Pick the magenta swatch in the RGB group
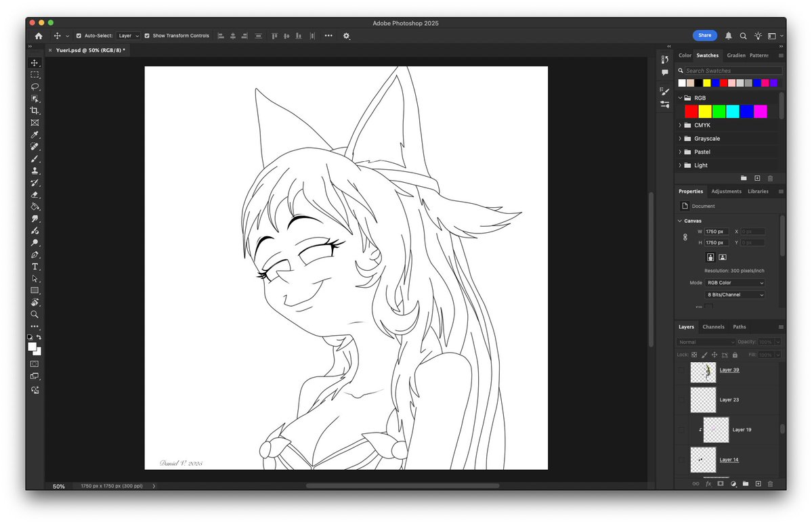The height and width of the screenshot is (524, 812). pos(761,111)
